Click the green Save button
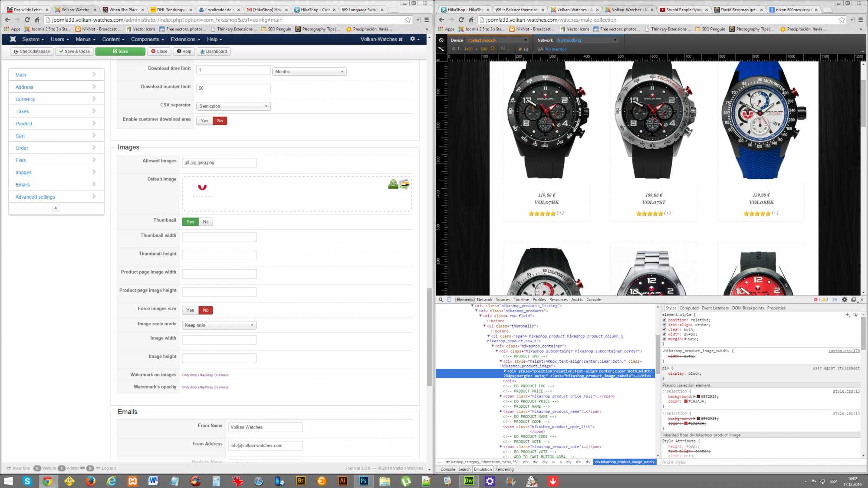 pyautogui.click(x=120, y=51)
